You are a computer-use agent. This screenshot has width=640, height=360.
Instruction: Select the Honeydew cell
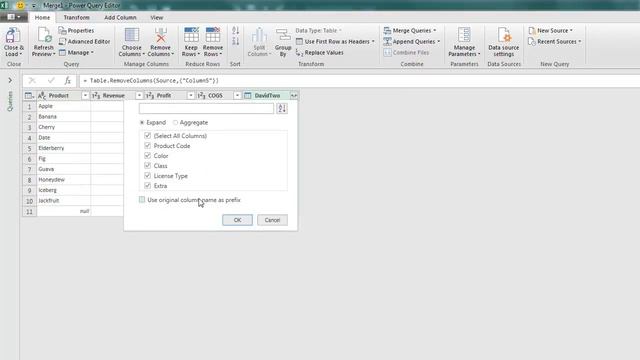[63, 180]
